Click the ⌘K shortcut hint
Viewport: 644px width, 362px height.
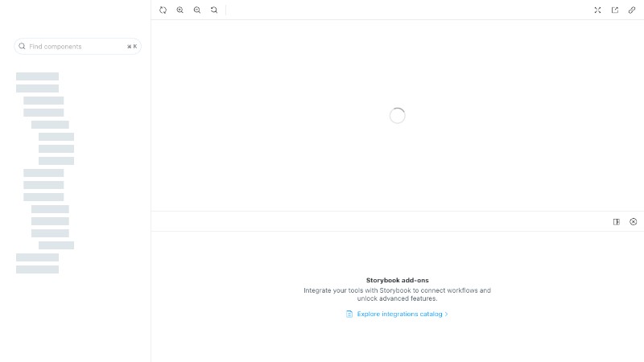[132, 47]
